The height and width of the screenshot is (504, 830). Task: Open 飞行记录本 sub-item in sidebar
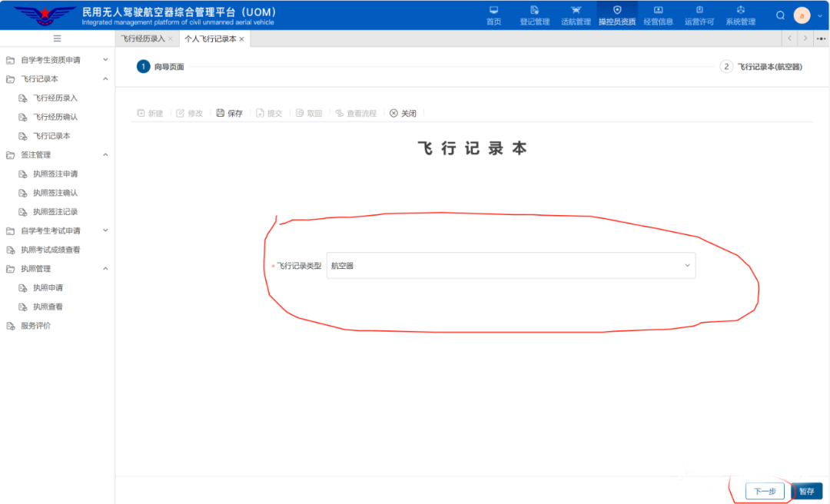pos(51,136)
